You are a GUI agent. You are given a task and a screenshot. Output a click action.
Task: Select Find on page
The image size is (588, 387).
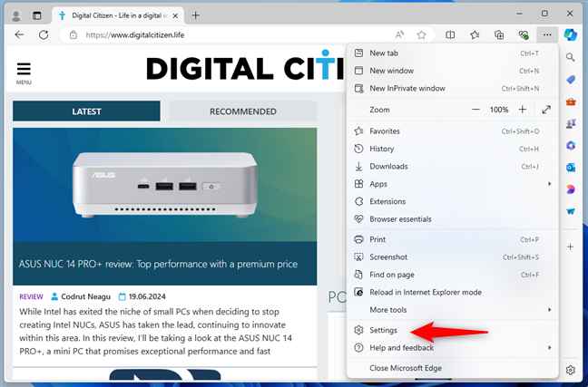tap(452, 275)
